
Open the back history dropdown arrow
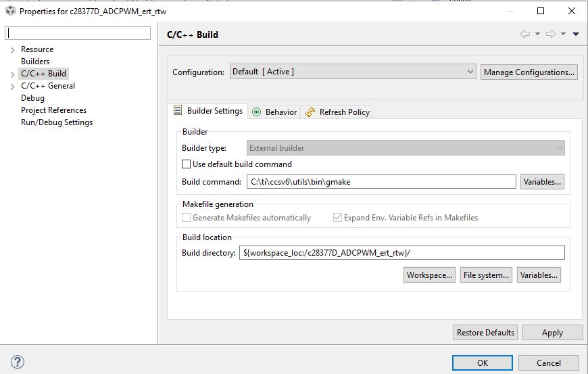[537, 34]
